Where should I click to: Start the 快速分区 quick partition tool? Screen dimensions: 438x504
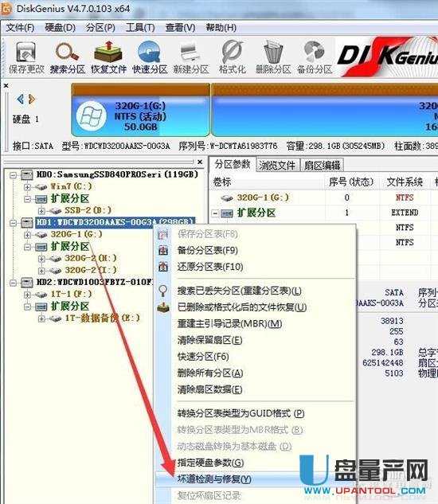point(150,58)
